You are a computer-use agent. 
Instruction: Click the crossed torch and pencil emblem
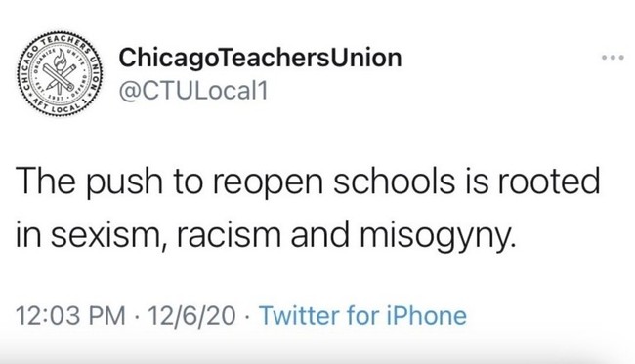(60, 73)
